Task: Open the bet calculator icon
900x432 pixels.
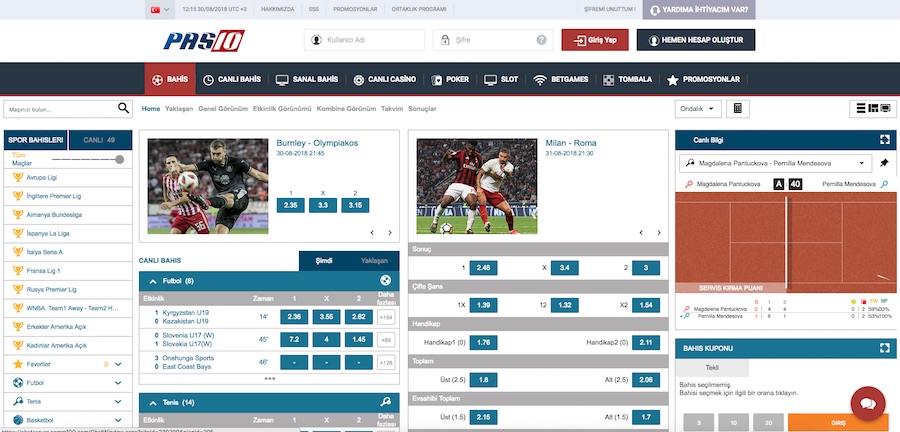Action: point(738,108)
